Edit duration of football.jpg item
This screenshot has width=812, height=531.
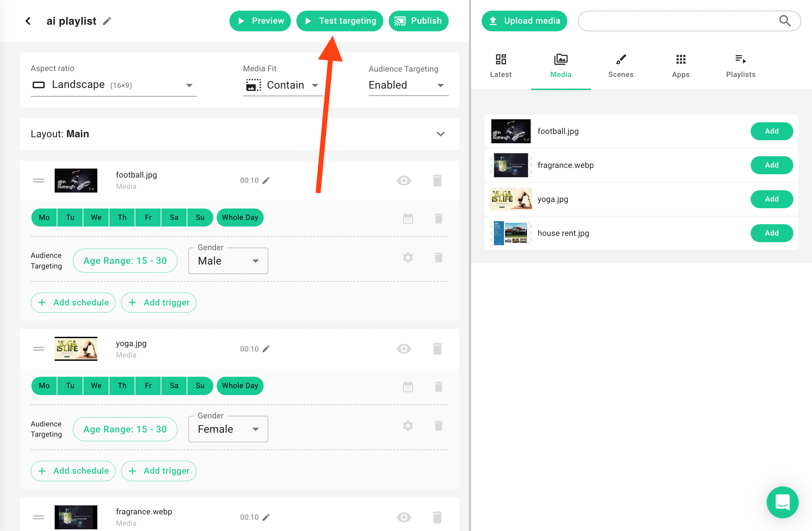[x=266, y=181]
